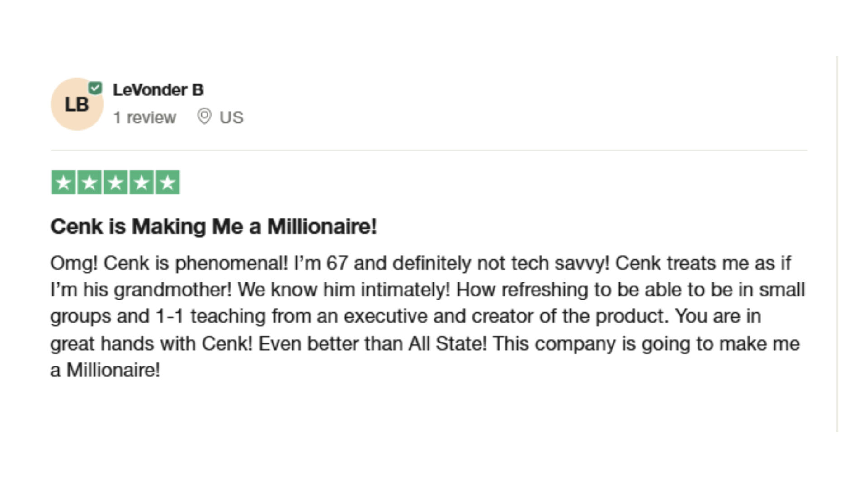Click the phrase '1-1 teaching' in review

pos(211,316)
